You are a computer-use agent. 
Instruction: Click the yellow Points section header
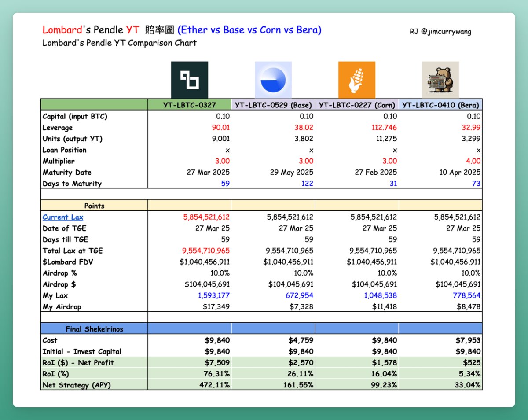click(94, 206)
